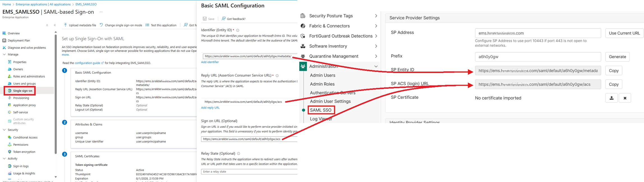
Task: Collapse the Azure sidebar with double chevron
Action: 55,25
